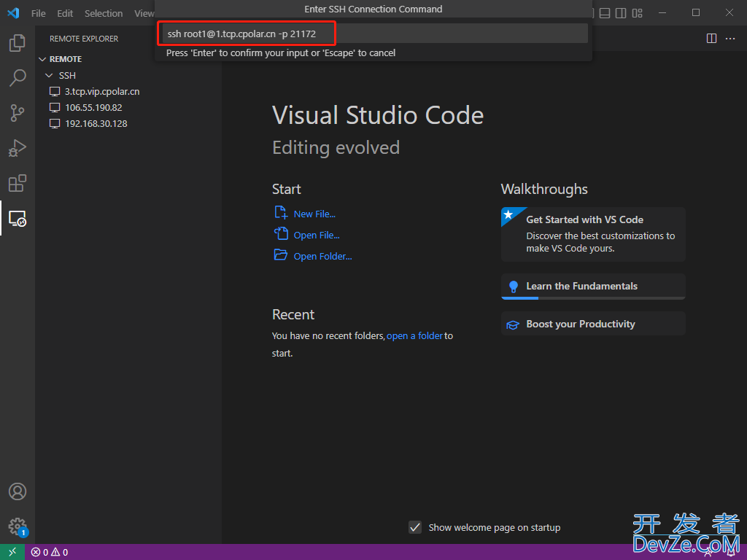Click the 'Start' heading

pos(286,189)
